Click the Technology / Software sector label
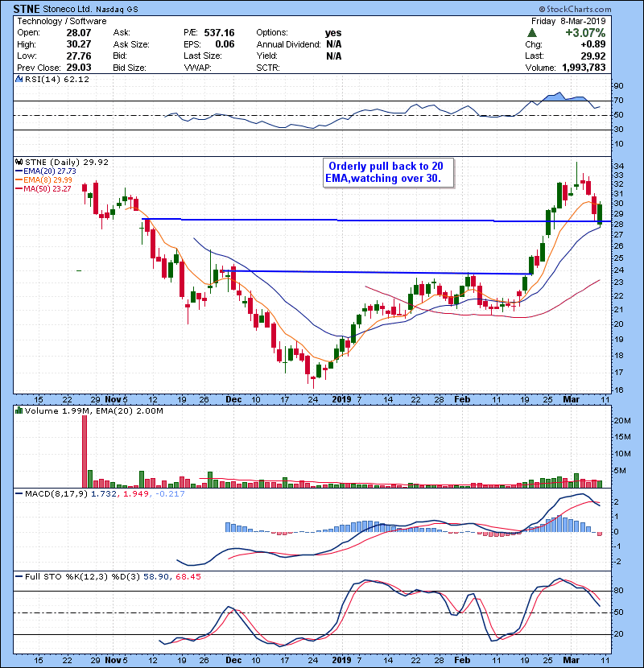 tap(62, 21)
